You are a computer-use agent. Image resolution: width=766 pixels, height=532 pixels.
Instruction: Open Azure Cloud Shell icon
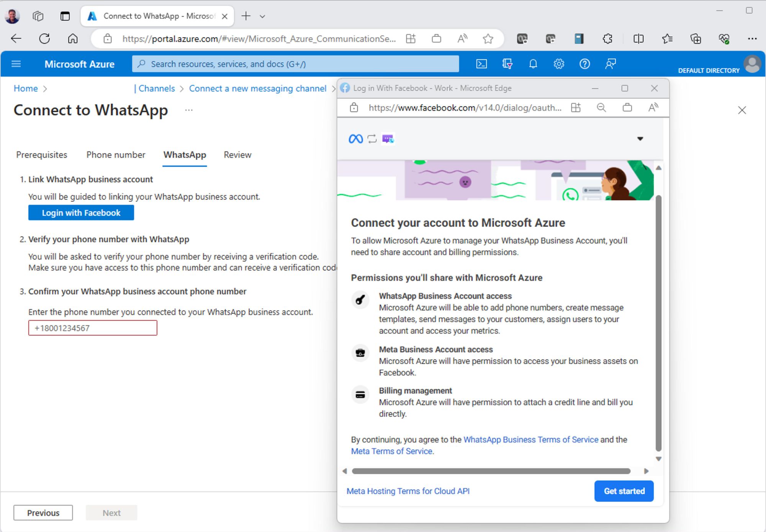point(481,64)
